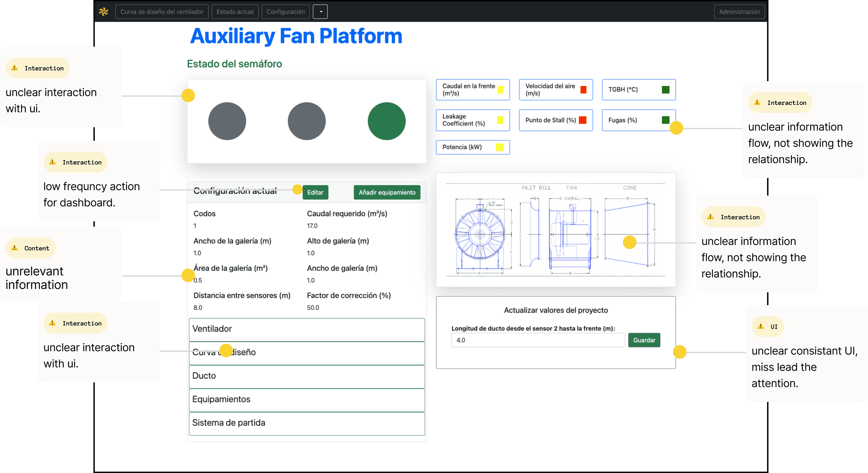The width and height of the screenshot is (868, 473).
Task: Expand the Sistema de partida row
Action: (x=306, y=423)
